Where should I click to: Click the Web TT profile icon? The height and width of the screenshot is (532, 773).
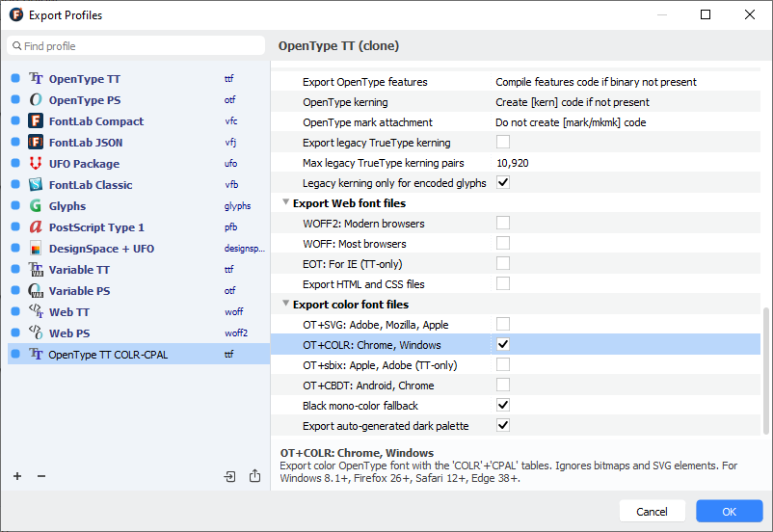click(x=36, y=311)
